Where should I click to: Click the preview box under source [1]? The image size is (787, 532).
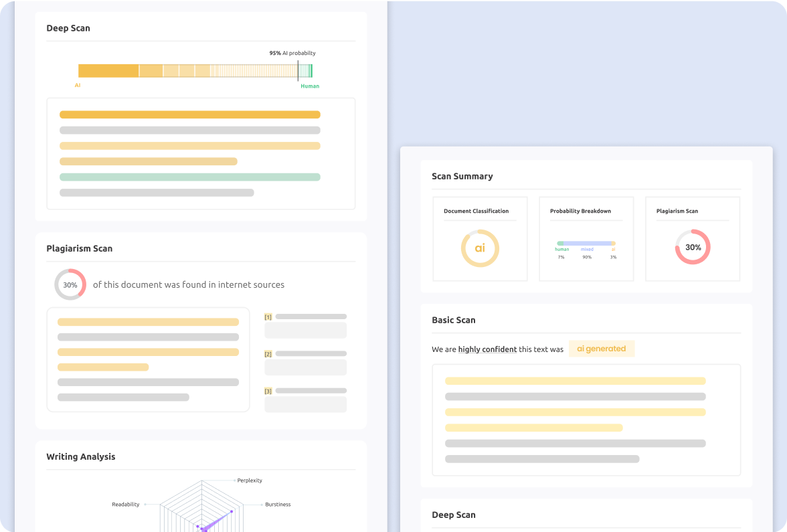tap(306, 331)
